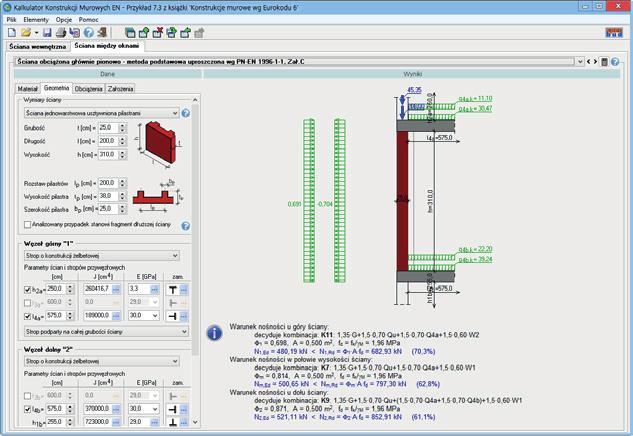
Task: Open the E value editor for the h1b row
Action: tap(154, 422)
